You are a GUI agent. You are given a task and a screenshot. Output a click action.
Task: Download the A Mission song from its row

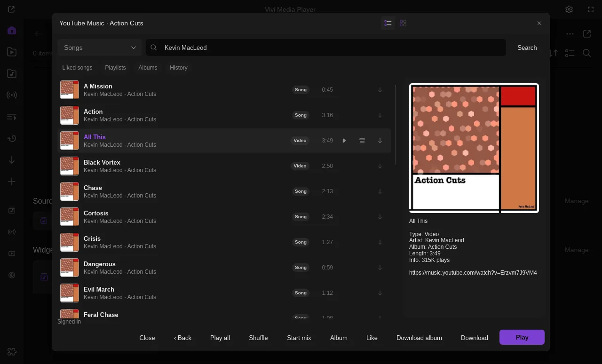(x=380, y=90)
